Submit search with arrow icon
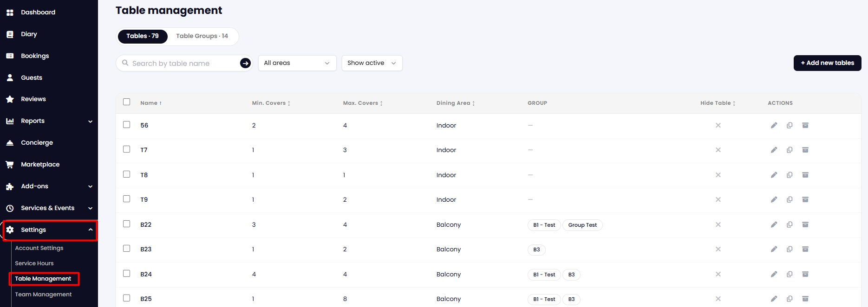Screen dimensions: 868x307 click(x=245, y=63)
